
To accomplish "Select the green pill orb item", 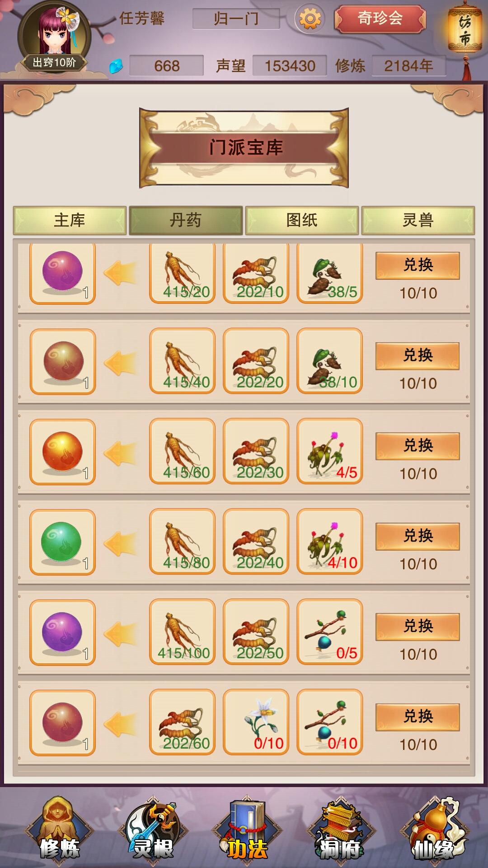I will (x=62, y=542).
